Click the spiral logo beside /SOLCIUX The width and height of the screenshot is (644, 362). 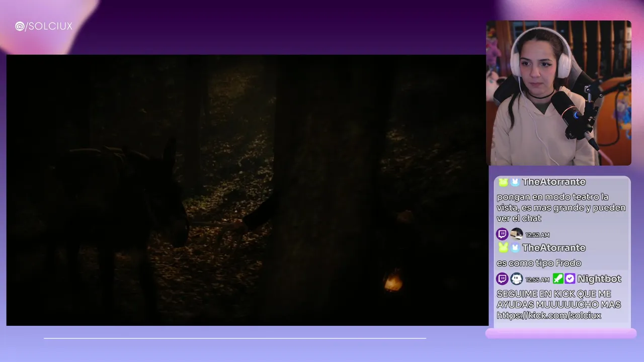click(20, 26)
